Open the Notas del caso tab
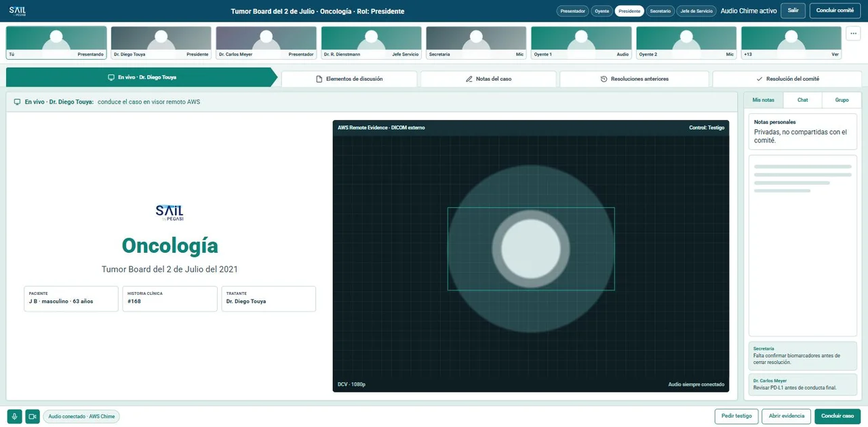The height and width of the screenshot is (427, 868). pos(488,79)
